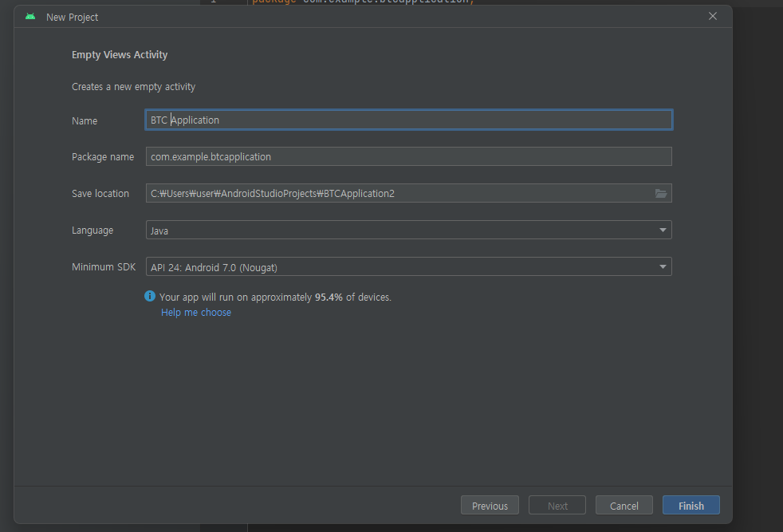Go back with the Previous button
Screen dimensions: 783x532
point(490,506)
